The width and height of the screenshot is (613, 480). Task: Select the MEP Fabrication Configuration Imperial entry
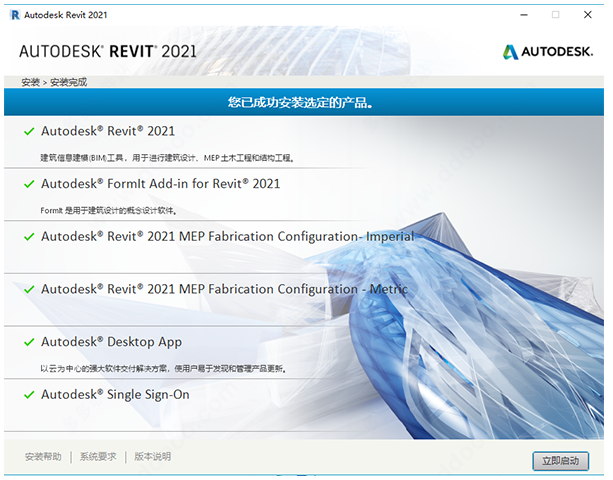[227, 237]
